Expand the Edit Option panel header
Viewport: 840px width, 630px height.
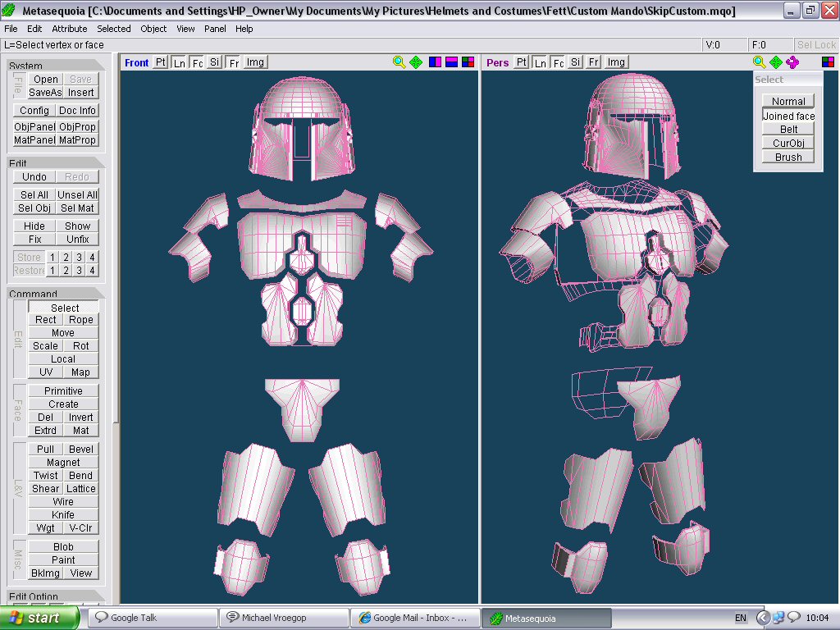(x=56, y=596)
